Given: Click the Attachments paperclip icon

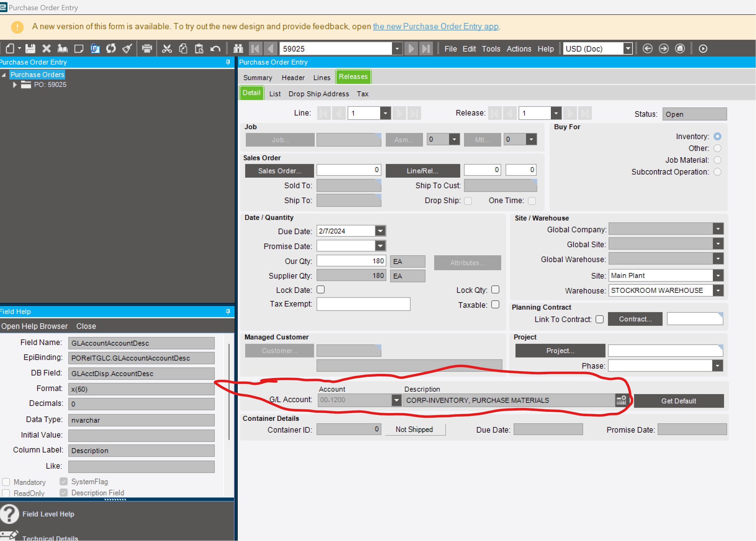Looking at the screenshot, I should click(x=95, y=48).
